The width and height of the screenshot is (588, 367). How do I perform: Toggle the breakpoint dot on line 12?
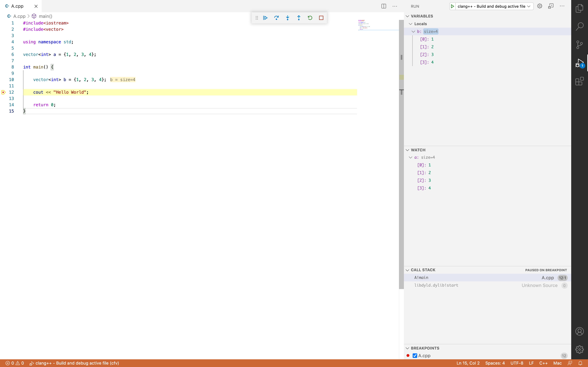point(3,92)
